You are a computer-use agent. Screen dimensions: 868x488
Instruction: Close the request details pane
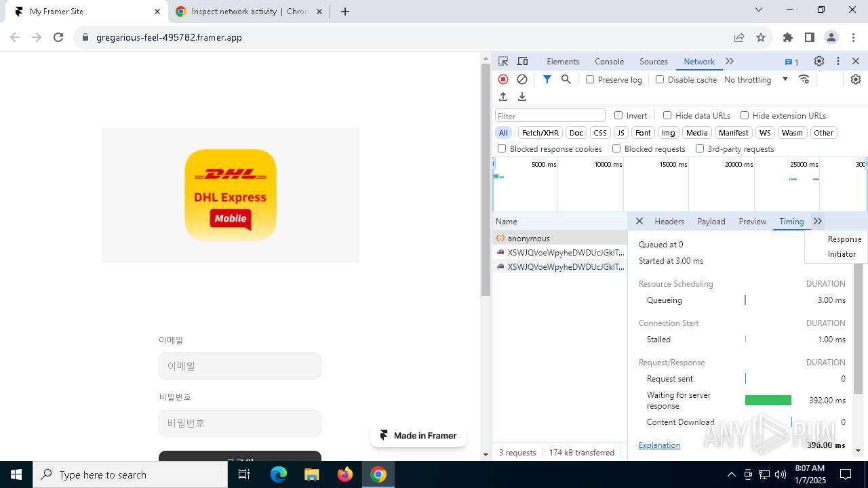click(x=639, y=221)
